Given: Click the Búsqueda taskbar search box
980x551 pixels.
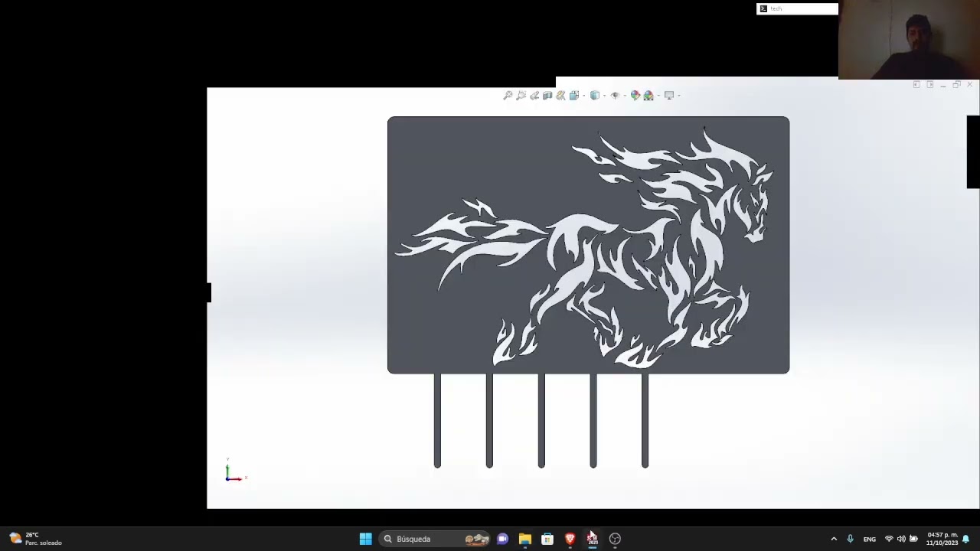Looking at the screenshot, I should 435,539.
